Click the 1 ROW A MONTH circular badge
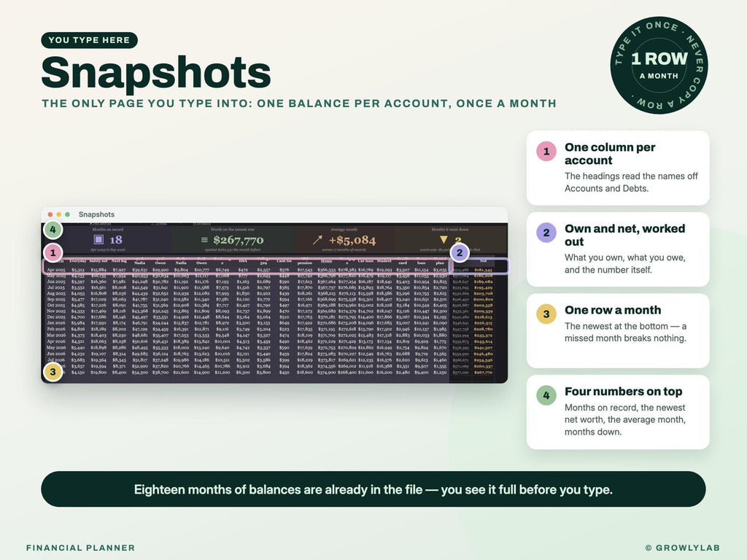The width and height of the screenshot is (747, 560). (659, 65)
